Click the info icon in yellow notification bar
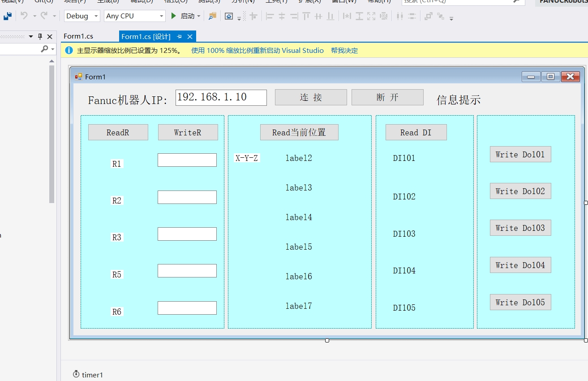This screenshot has height=381, width=588. tap(69, 50)
